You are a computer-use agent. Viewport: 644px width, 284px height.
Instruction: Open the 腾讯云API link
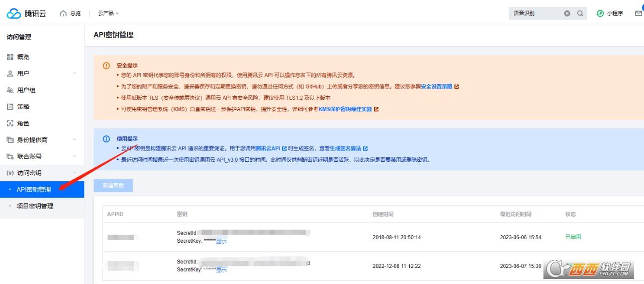click(x=268, y=149)
